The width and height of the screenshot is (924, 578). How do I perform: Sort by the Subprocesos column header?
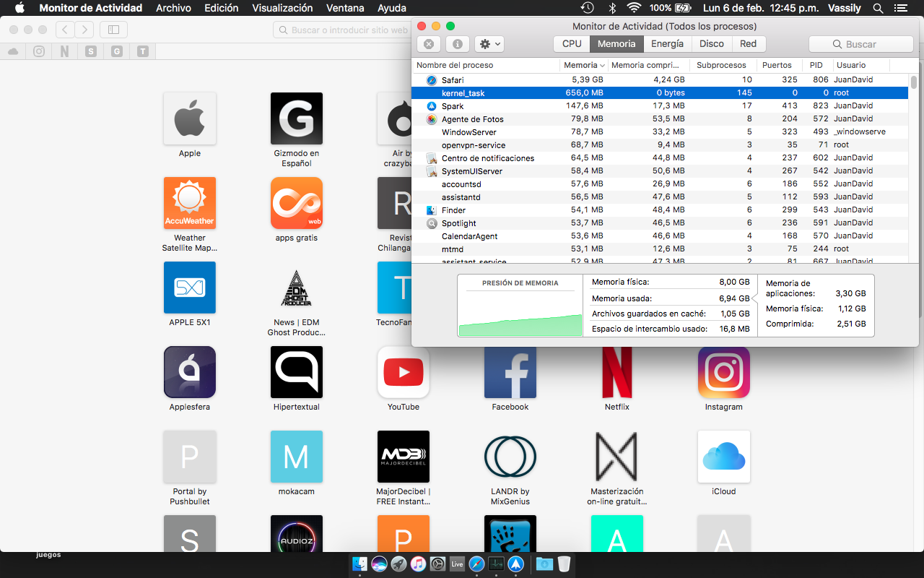pos(723,65)
